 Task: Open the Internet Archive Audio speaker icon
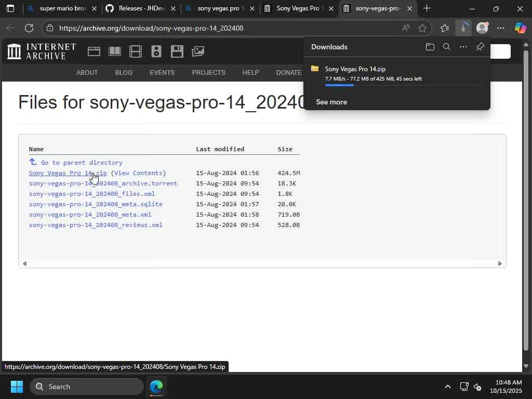(x=156, y=51)
